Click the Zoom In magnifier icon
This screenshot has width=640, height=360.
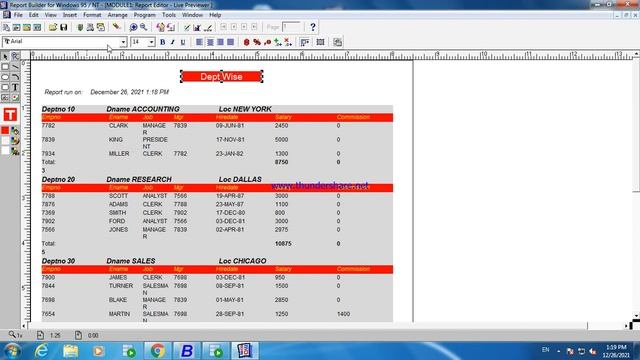coord(133,27)
